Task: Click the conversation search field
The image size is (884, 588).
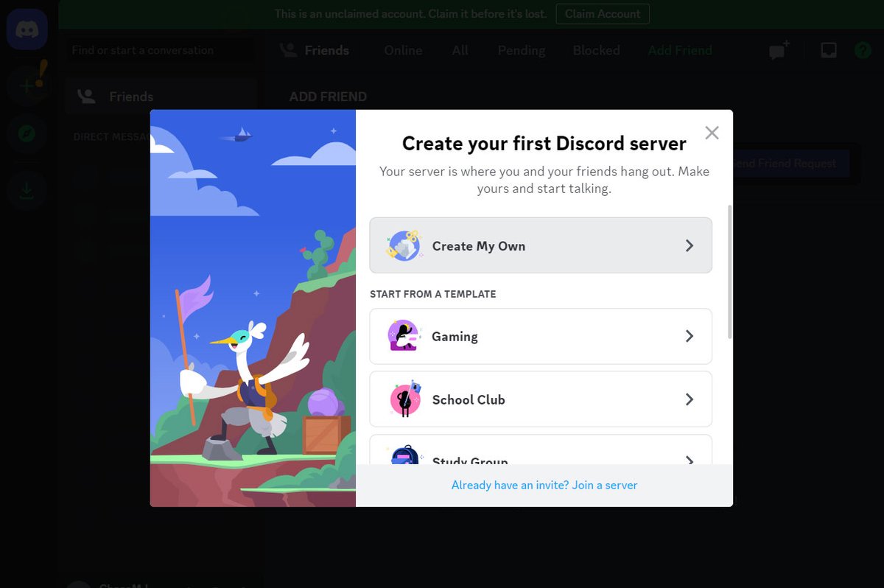Action: click(x=158, y=50)
